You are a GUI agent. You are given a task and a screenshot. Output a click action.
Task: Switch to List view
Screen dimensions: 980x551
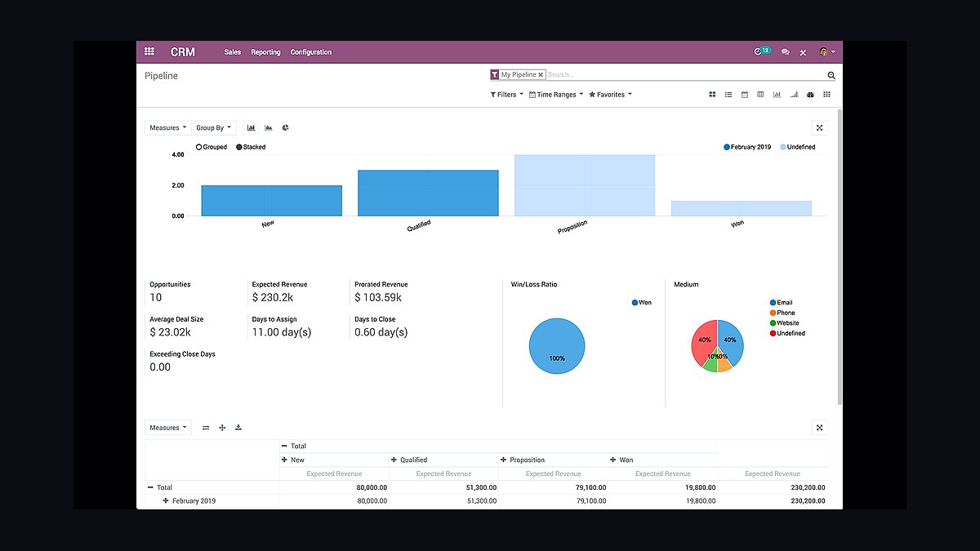(x=728, y=95)
